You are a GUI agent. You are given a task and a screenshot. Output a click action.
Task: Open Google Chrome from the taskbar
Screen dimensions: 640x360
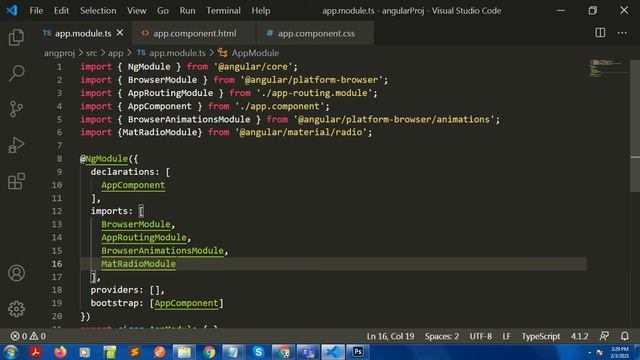(x=209, y=352)
